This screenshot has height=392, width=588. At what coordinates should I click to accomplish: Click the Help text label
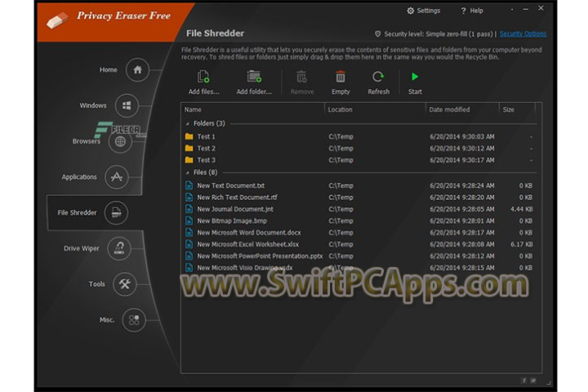coord(476,11)
